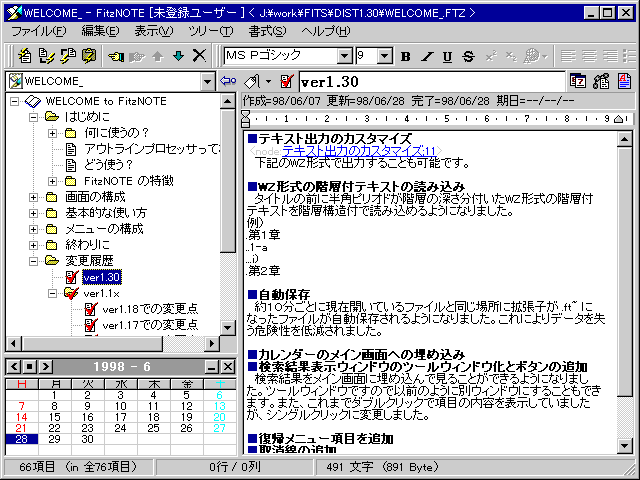Open the 編集(E) menu
Image resolution: width=640 pixels, height=480 pixels.
(x=100, y=31)
